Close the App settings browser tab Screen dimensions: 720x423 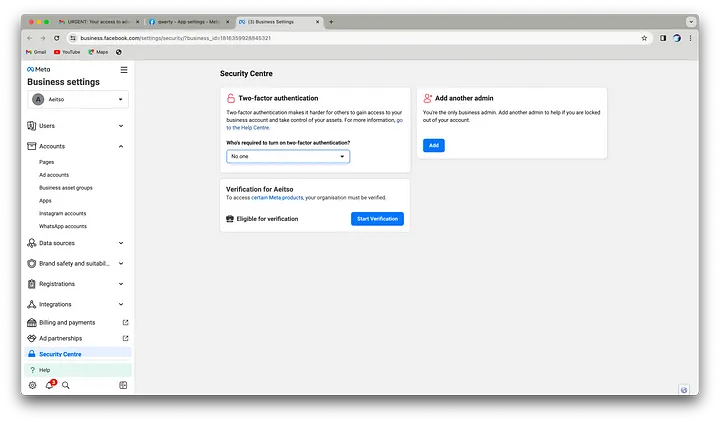tap(227, 22)
